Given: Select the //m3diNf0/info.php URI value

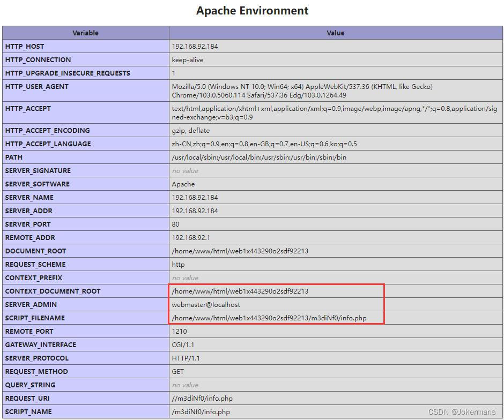Looking at the screenshot, I should (x=202, y=399).
